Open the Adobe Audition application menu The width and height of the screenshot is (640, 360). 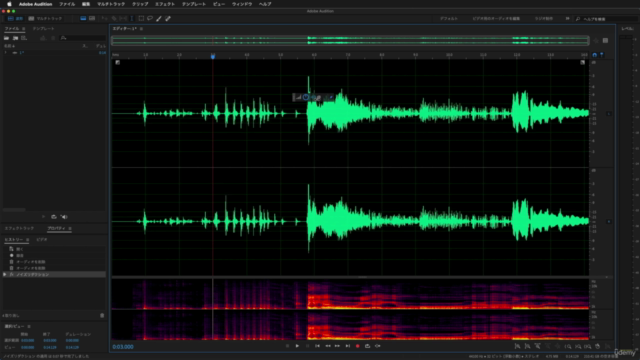36,4
